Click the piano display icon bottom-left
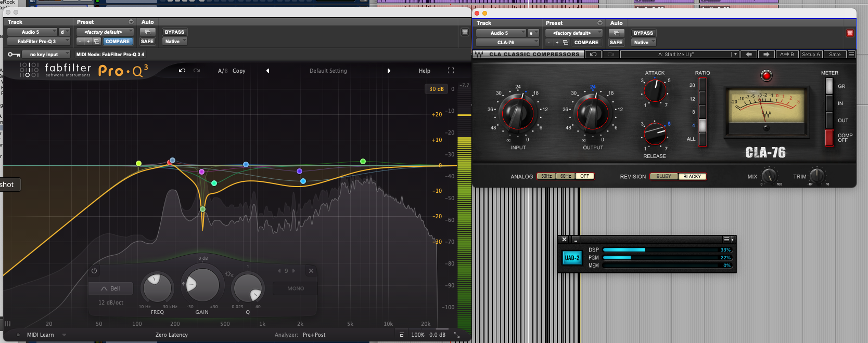Image resolution: width=868 pixels, height=343 pixels. [8, 324]
